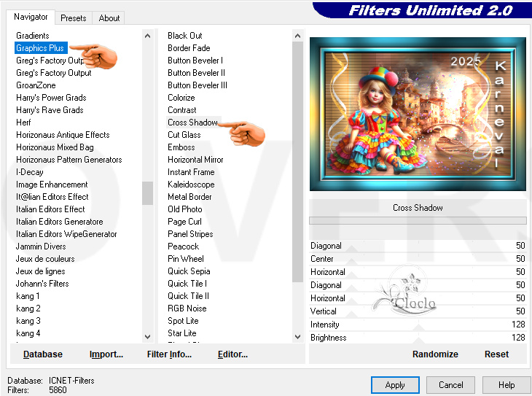Click the Cancel button
Image resolution: width=532 pixels, height=396 pixels.
[450, 385]
